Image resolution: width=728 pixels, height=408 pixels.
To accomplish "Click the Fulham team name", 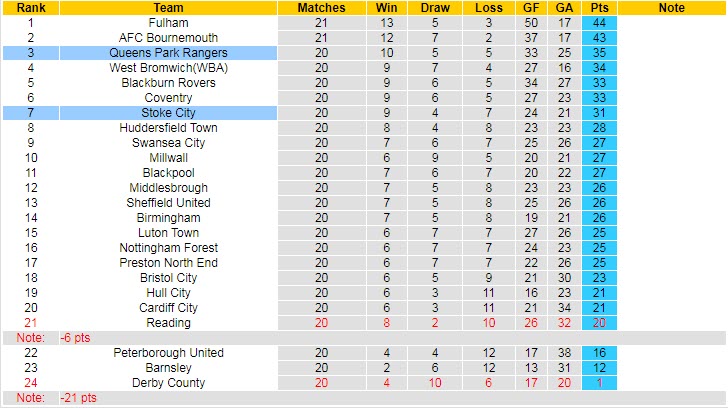I will click(x=167, y=23).
